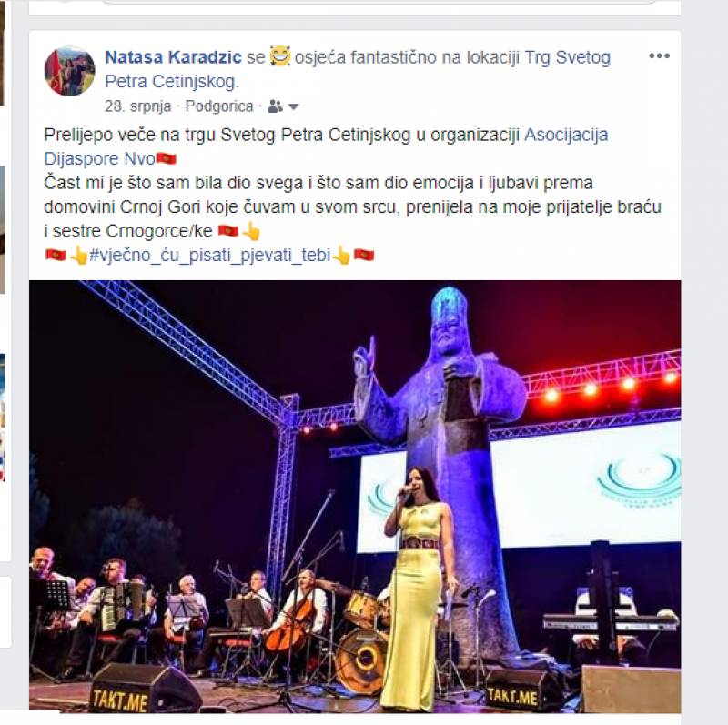Click flag emoji at end of hashtag line
Image resolution: width=728 pixels, height=725 pixels.
click(x=364, y=255)
